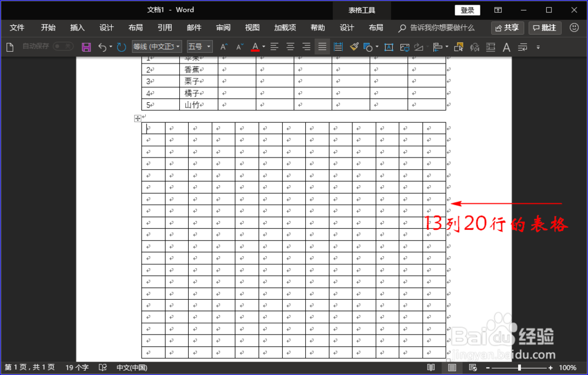Insert a shape from shapes icon
Image resolution: width=588 pixels, height=375 pixels.
point(368,47)
